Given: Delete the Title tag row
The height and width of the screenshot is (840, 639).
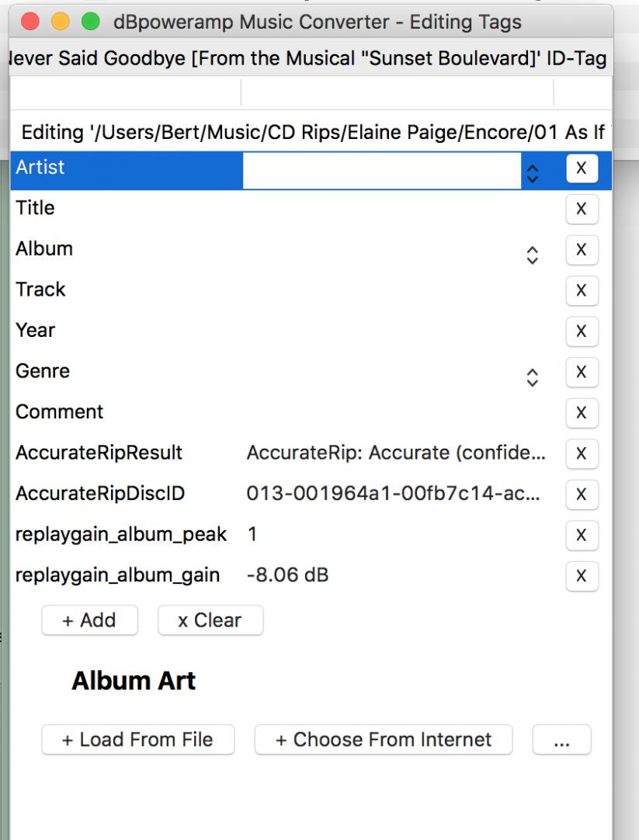Looking at the screenshot, I should tap(582, 209).
